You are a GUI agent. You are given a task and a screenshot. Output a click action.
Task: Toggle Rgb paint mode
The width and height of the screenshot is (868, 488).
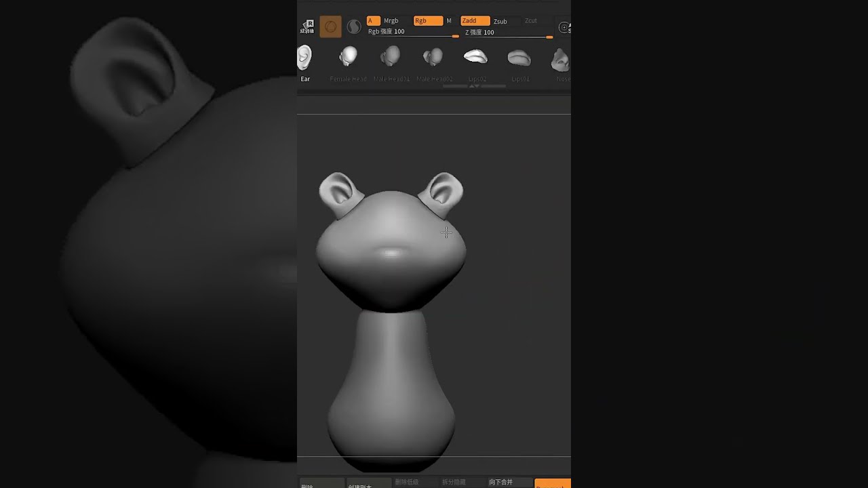[428, 21]
